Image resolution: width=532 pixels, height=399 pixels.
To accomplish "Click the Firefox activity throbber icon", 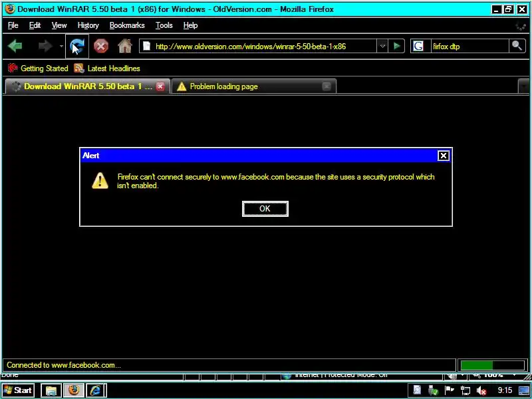I will pos(521,26).
